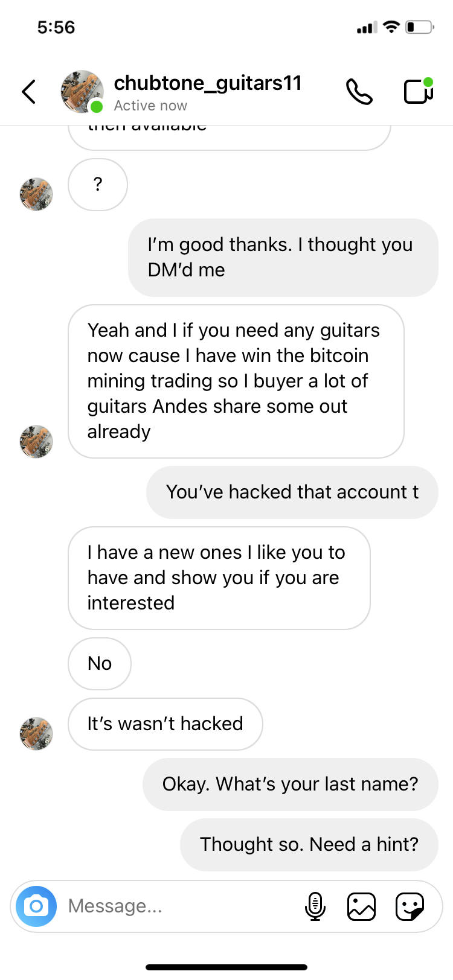Viewport: 453px width, 980px height.
Task: Select the 'It's wasn't hacked' message bubble
Action: click(165, 724)
